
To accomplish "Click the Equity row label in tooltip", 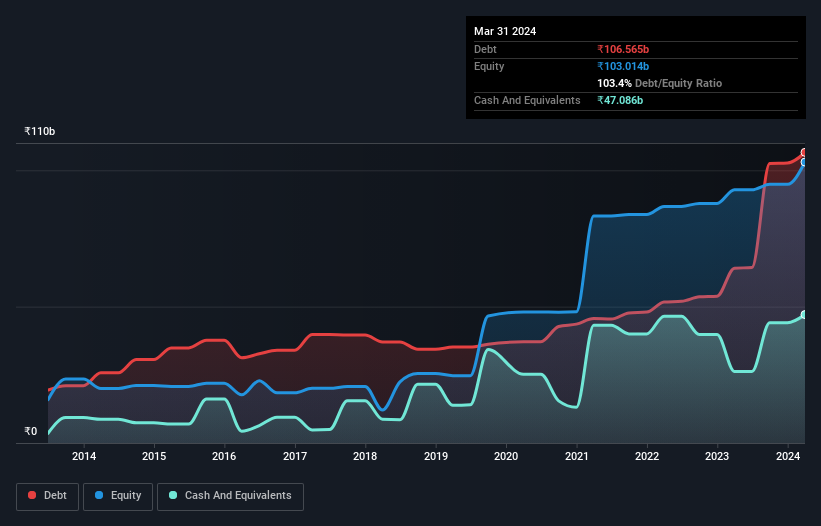I will click(x=489, y=66).
